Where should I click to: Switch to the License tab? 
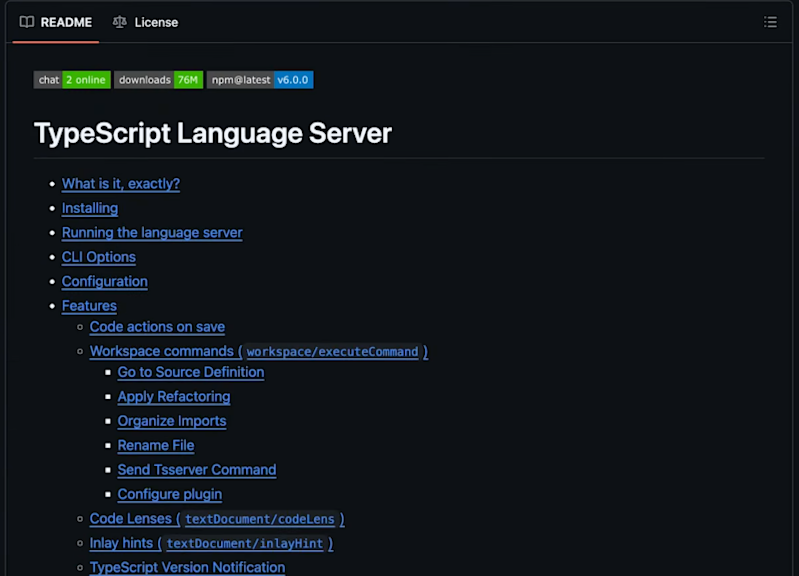point(146,22)
